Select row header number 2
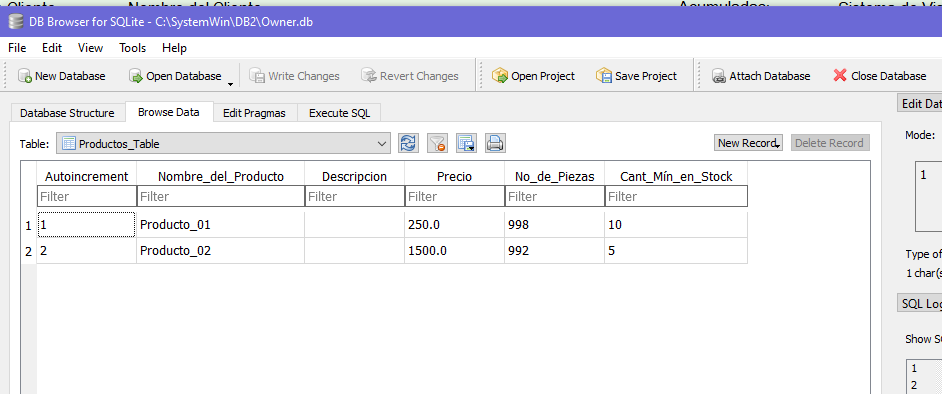Viewport: 942px width, 394px height. click(28, 252)
